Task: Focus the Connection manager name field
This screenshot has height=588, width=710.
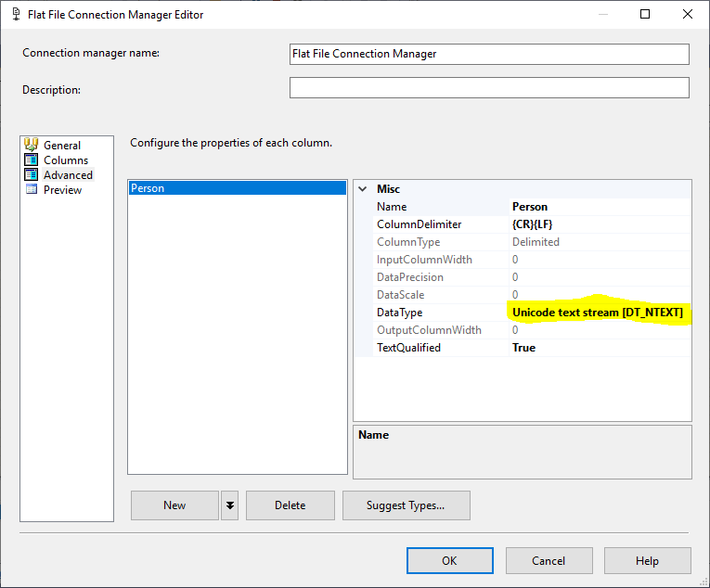Action: (489, 54)
